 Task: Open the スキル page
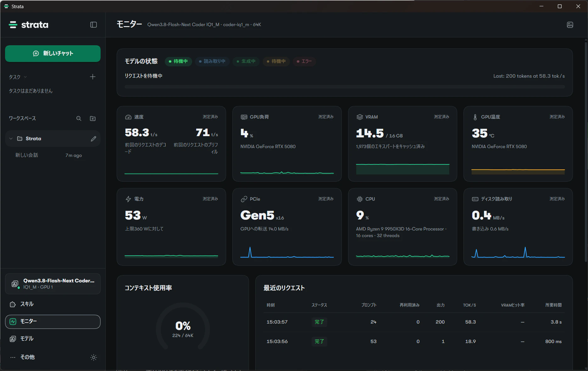[53, 304]
